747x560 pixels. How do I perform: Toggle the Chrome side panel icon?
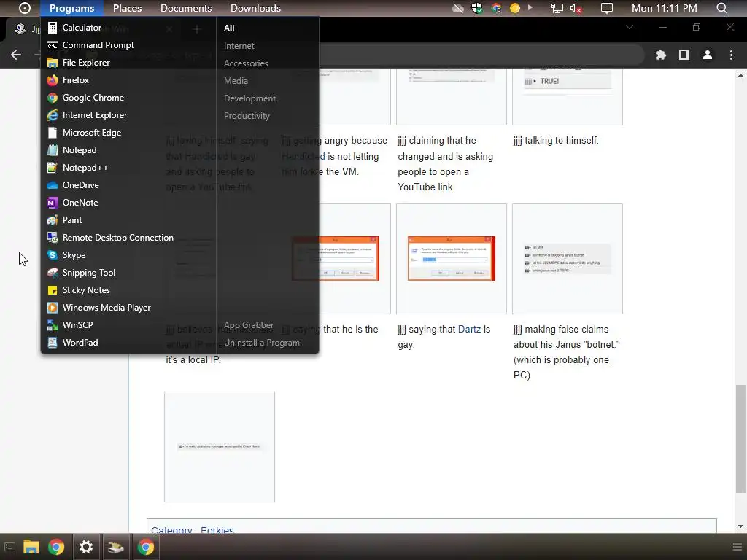click(x=684, y=55)
